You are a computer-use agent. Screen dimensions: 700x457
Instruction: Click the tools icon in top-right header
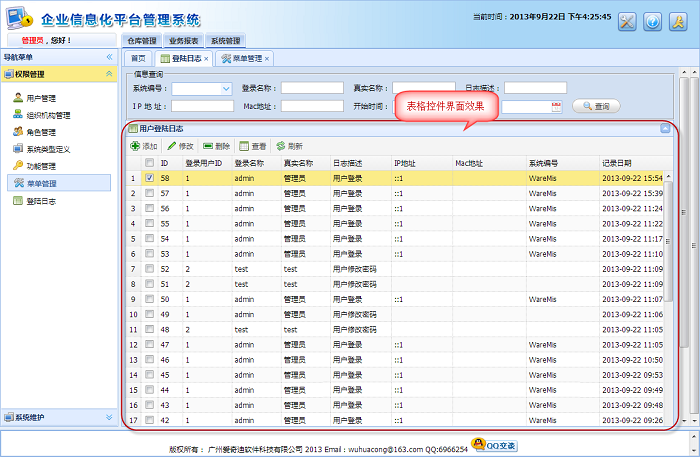(x=628, y=21)
